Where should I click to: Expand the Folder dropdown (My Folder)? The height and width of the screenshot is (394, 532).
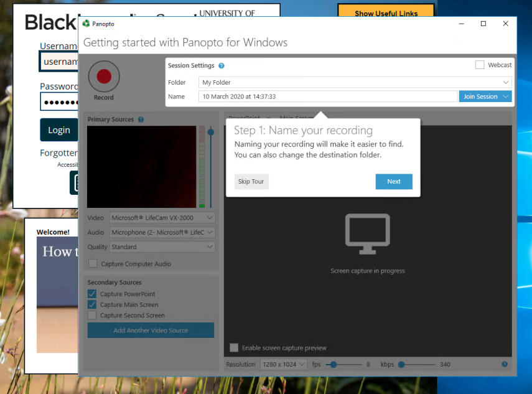(x=355, y=82)
